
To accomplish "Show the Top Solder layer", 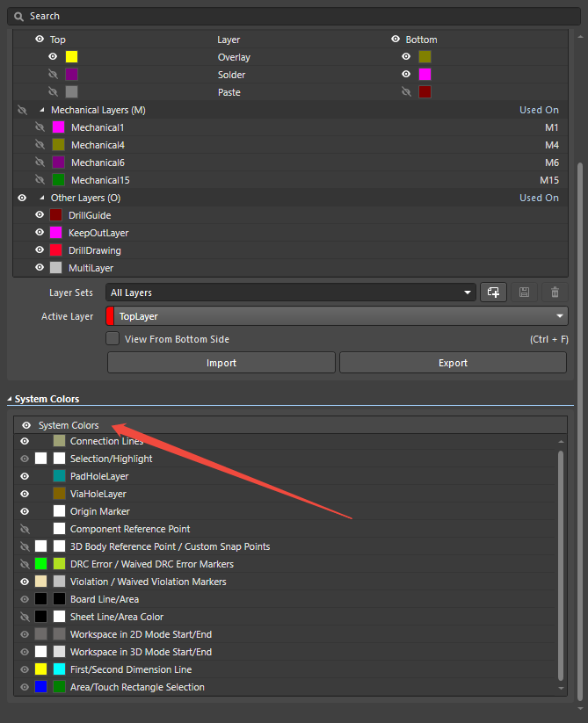I will (53, 75).
